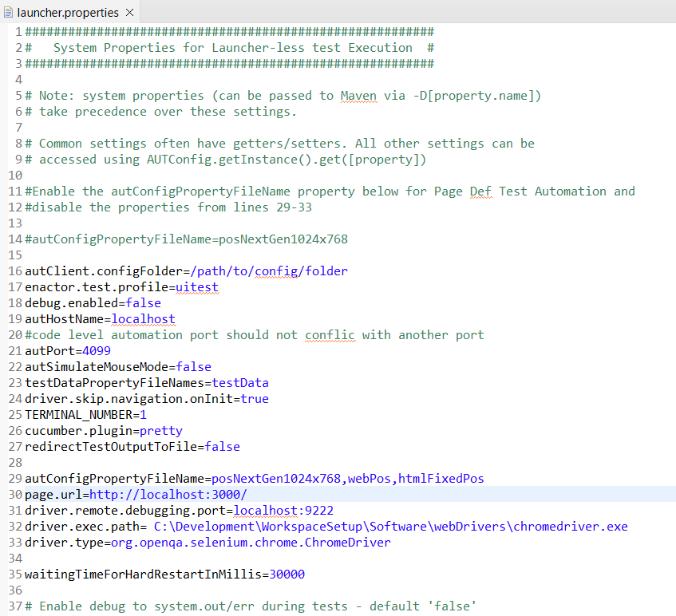676x616 pixels.
Task: Click 'testData' value on line 23
Action: (240, 383)
